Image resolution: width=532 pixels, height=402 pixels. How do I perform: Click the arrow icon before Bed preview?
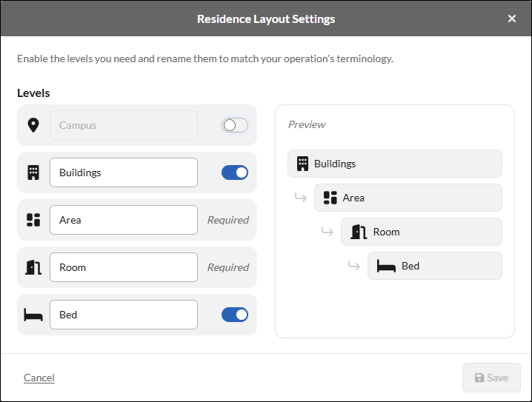354,265
